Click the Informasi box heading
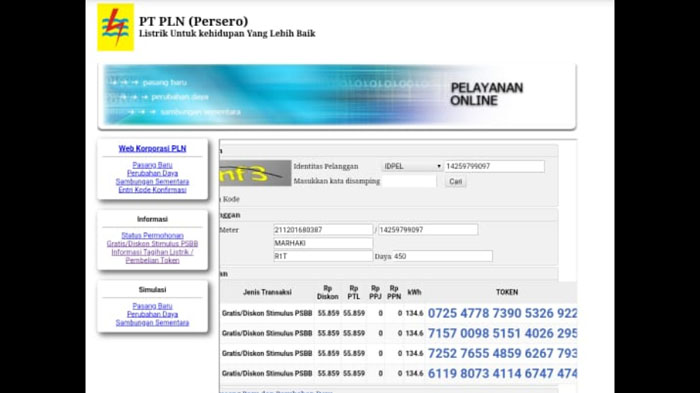The height and width of the screenshot is (393, 700). [152, 219]
